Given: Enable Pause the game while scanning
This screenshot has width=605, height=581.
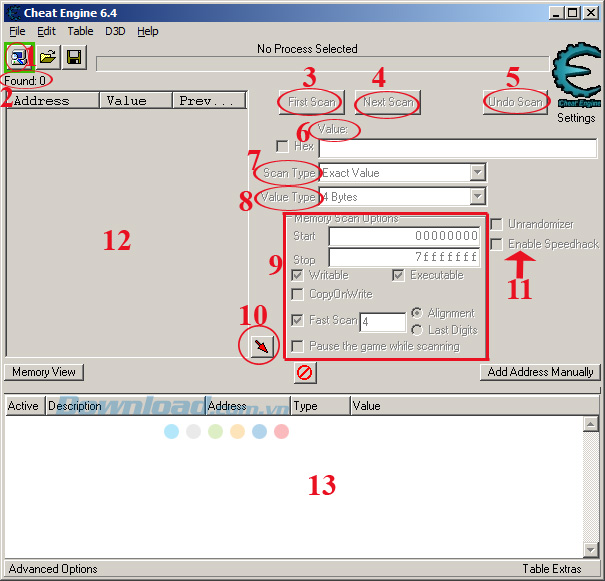Looking at the screenshot, I should 297,346.
